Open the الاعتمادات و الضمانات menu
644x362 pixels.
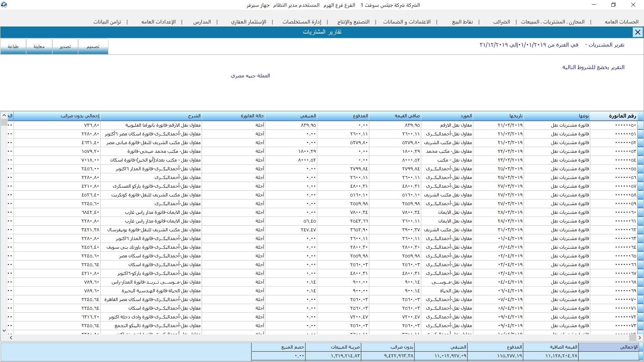[407, 22]
